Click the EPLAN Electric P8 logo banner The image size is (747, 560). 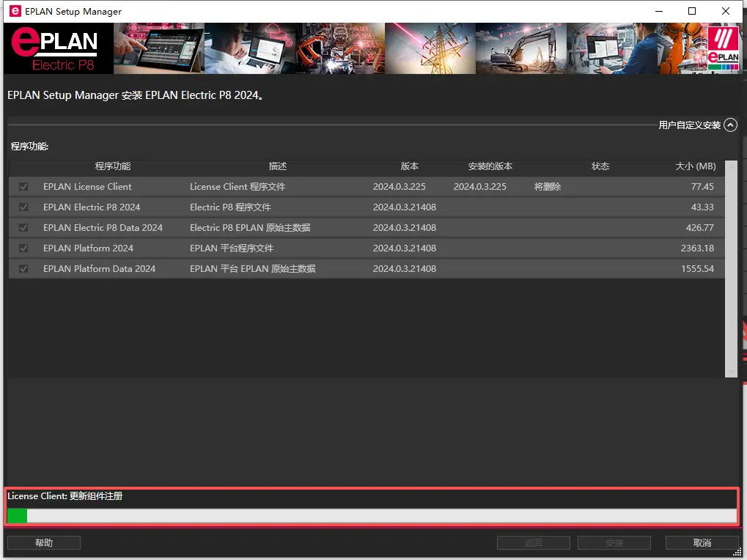click(59, 48)
